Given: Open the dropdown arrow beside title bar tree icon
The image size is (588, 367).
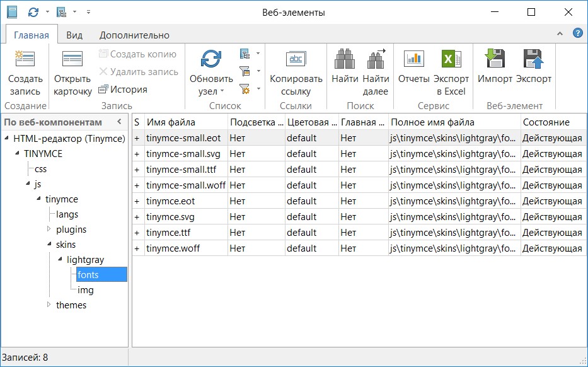Looking at the screenshot, I should pyautogui.click(x=74, y=12).
